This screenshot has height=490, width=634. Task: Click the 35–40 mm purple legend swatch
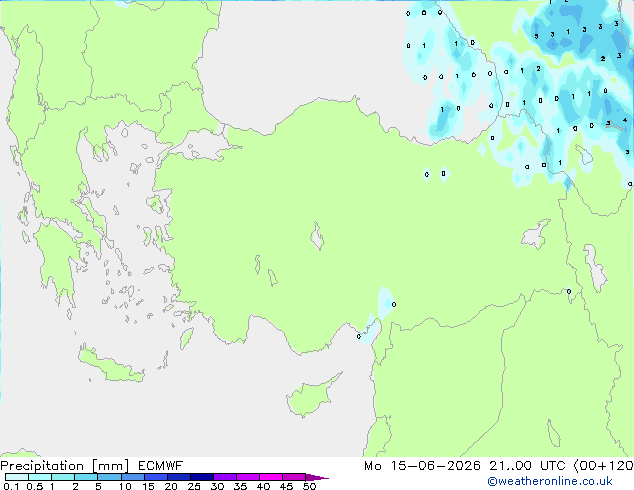point(247,477)
